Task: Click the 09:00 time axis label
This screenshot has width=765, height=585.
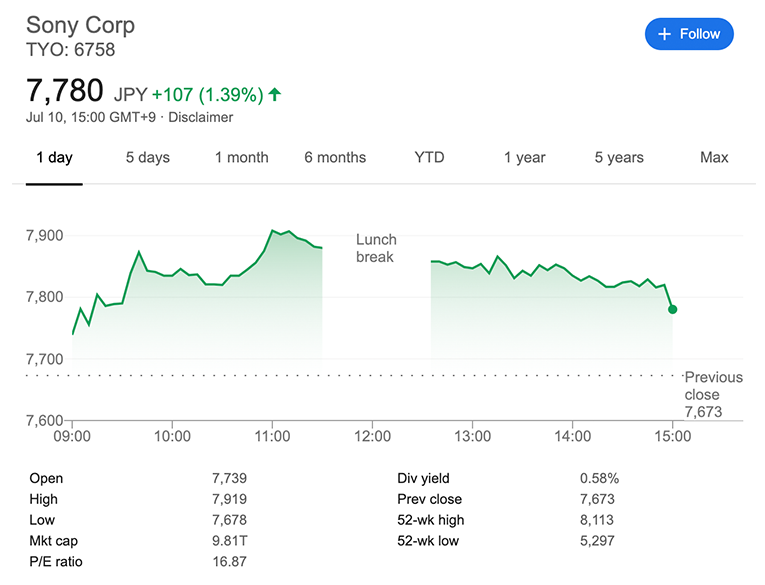Action: point(72,436)
